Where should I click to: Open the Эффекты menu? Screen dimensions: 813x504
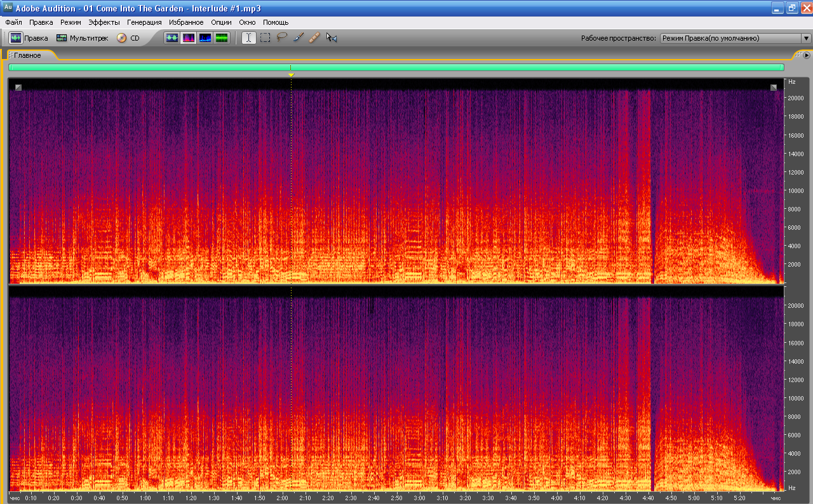(104, 22)
